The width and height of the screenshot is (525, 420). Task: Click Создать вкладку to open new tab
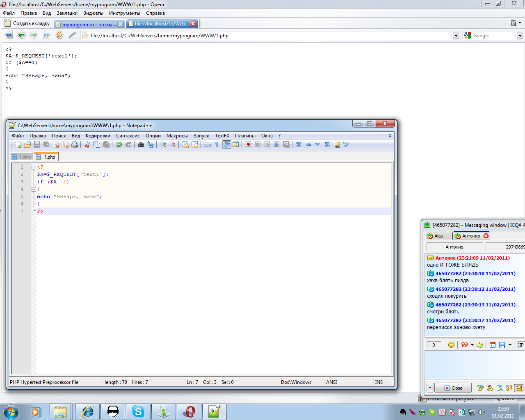[27, 23]
